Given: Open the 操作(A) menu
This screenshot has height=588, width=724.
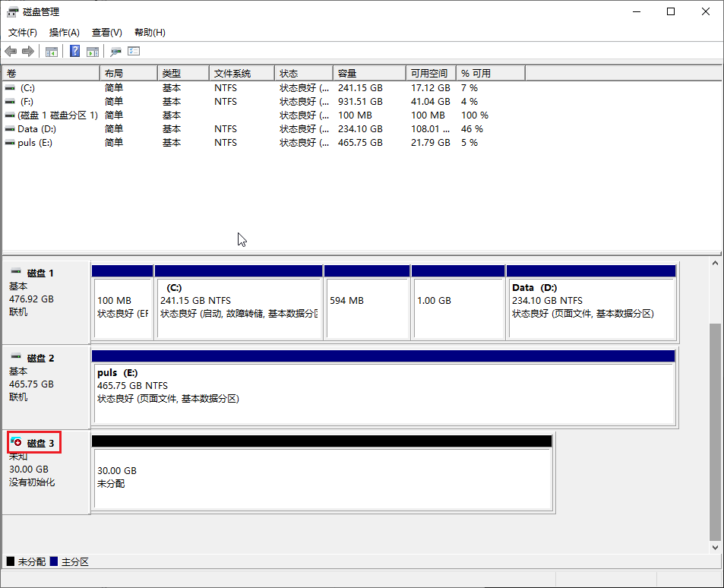Looking at the screenshot, I should [65, 33].
